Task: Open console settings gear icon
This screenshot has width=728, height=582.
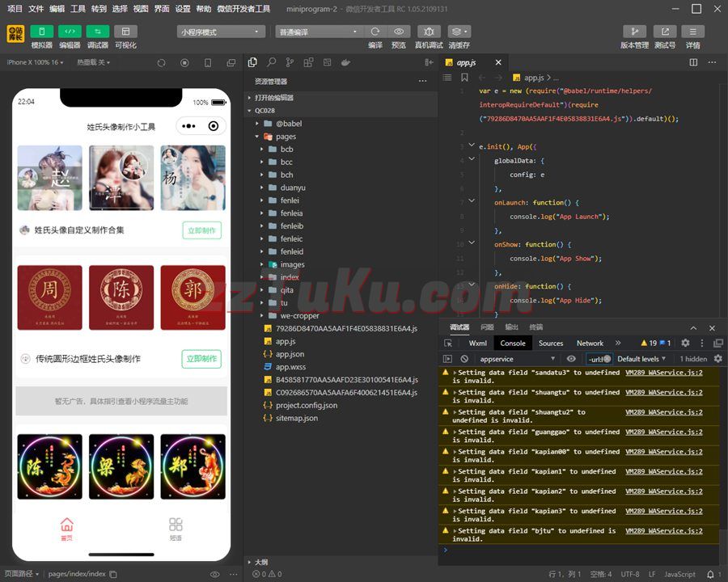Action: tap(717, 359)
